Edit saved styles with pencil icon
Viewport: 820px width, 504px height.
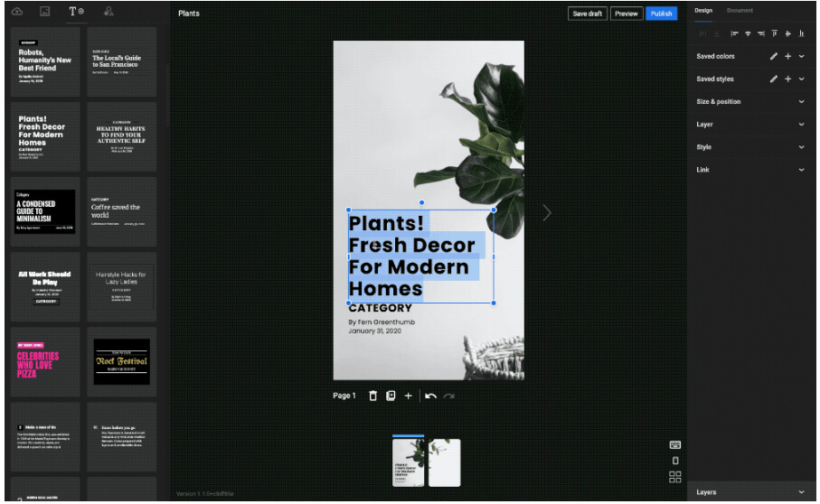point(774,79)
